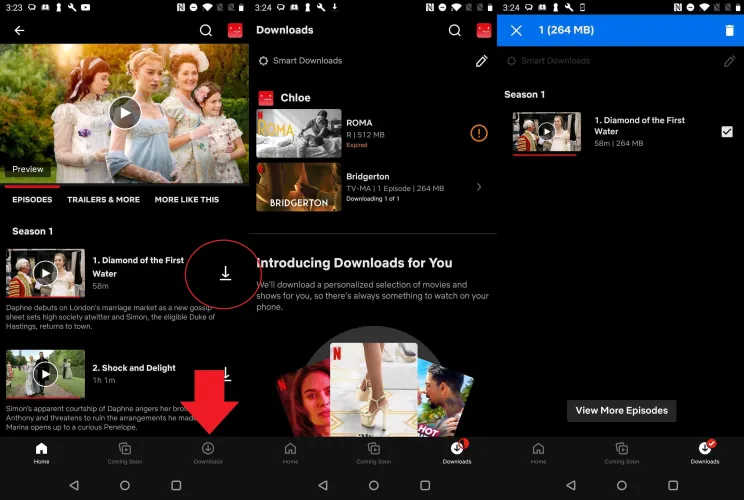This screenshot has width=744, height=500.
Task: Open the Episodes tab
Action: (32, 200)
